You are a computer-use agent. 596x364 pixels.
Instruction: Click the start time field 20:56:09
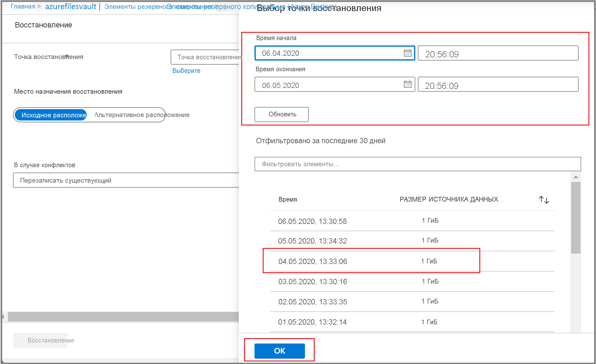(498, 54)
